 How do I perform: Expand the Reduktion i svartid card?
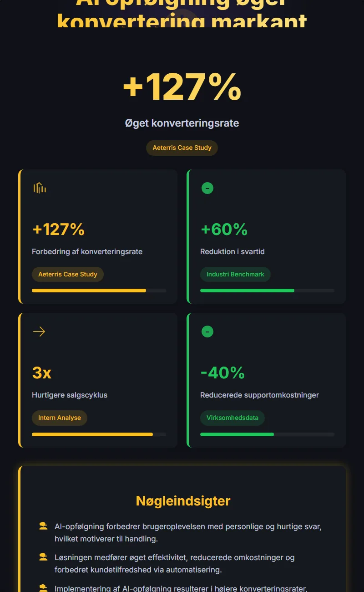click(266, 236)
